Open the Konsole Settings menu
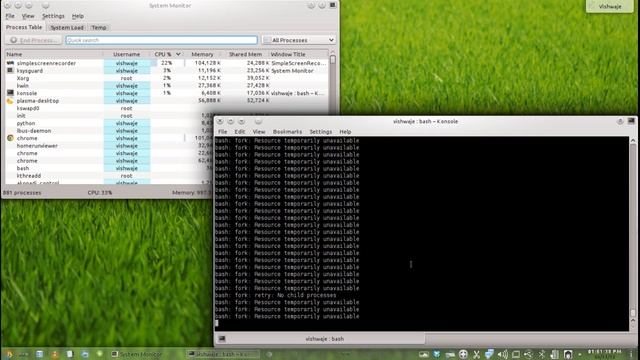This screenshot has width=640, height=360. [x=321, y=132]
